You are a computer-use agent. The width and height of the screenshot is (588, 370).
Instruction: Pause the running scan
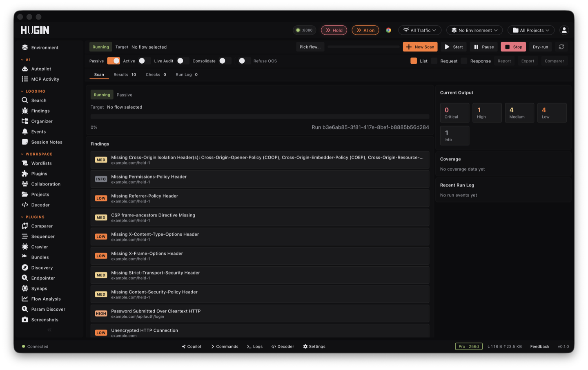[484, 47]
